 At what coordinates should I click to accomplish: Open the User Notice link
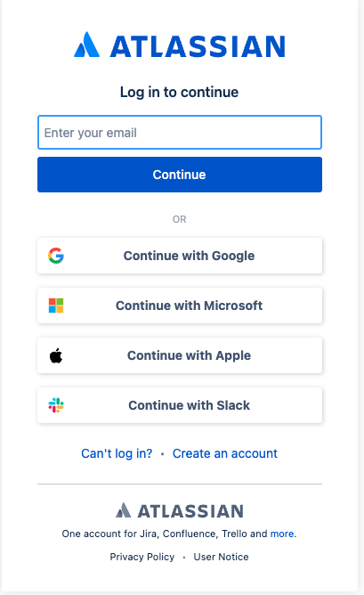(x=221, y=557)
